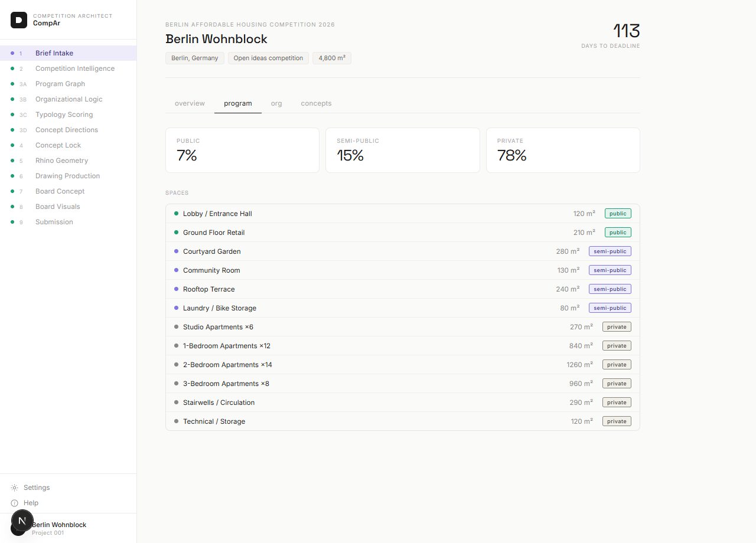Click private badge on 2-Bedroom Apartments
This screenshot has height=543, width=756.
coord(617,365)
